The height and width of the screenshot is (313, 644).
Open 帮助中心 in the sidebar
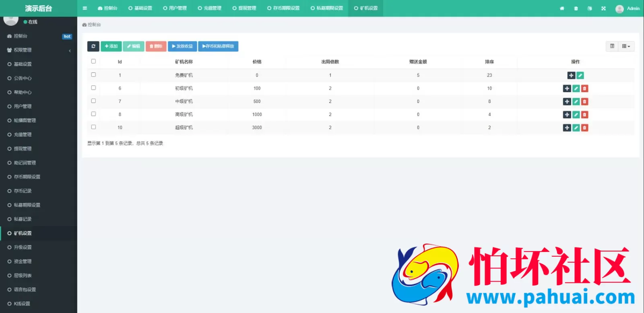tap(39, 93)
